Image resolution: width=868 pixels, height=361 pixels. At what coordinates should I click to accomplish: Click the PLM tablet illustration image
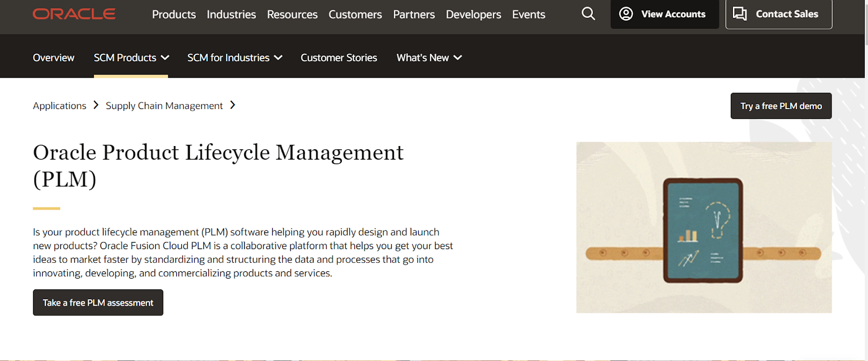[x=704, y=227]
